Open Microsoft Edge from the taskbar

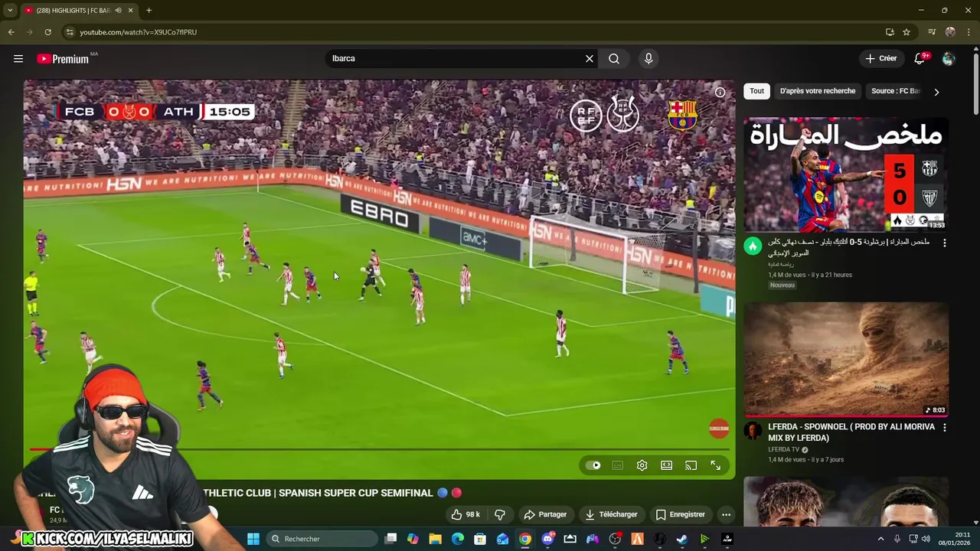pos(458,539)
